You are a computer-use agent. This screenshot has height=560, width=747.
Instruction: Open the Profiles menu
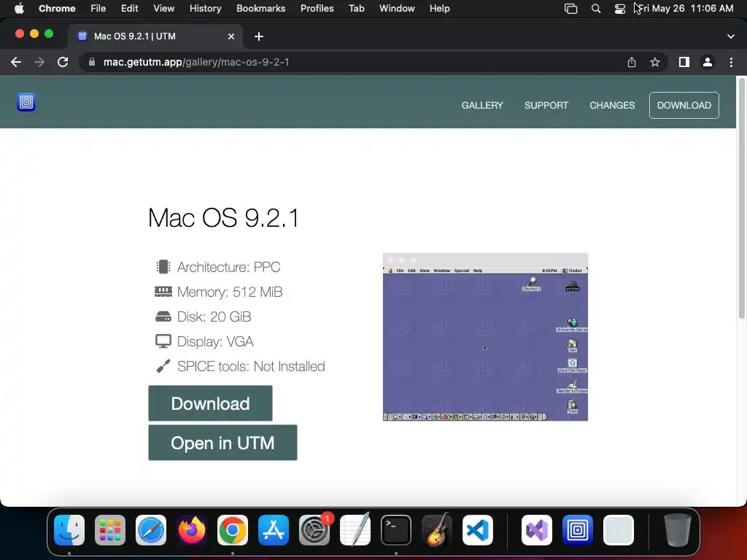(317, 9)
